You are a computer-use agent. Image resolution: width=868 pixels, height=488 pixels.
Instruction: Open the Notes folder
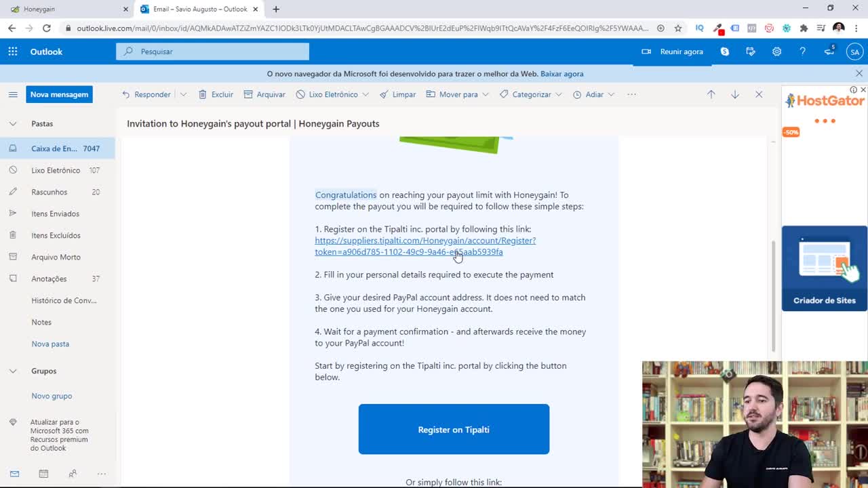tap(58, 322)
